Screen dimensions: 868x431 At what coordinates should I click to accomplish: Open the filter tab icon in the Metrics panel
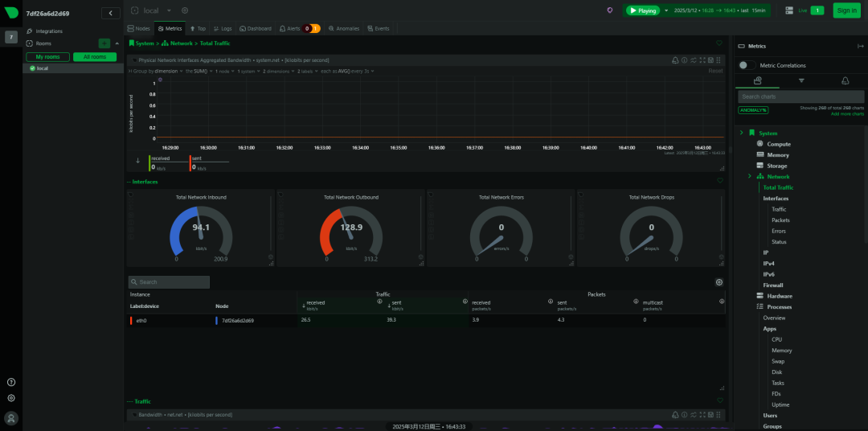[x=801, y=81]
